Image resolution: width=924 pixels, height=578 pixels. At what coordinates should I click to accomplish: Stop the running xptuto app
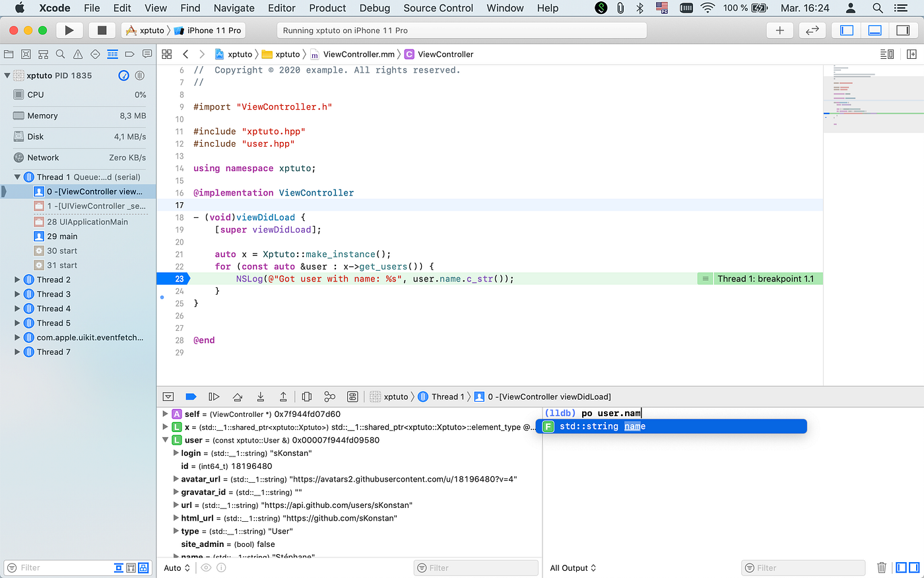pyautogui.click(x=101, y=30)
